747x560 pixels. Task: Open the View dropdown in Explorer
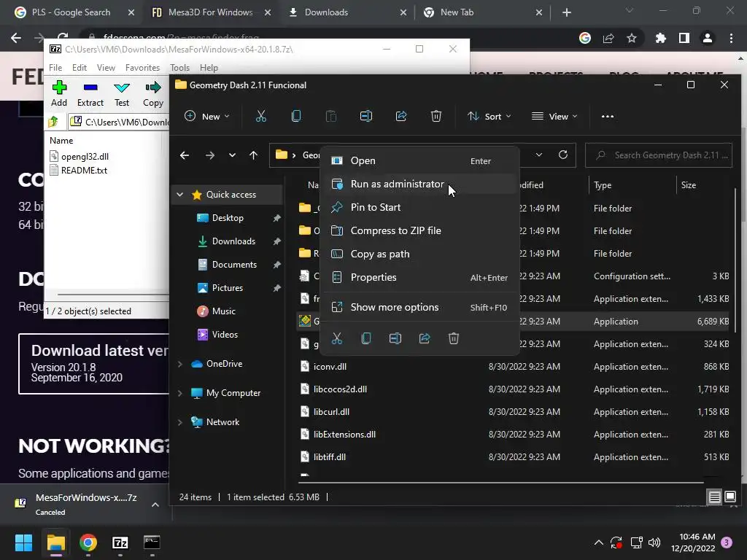[x=554, y=116]
